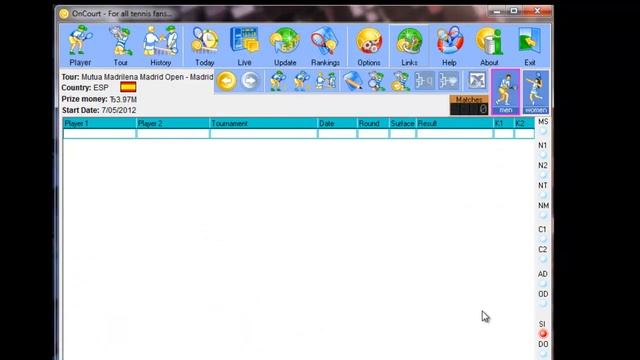Sort by Player 2 column header
The image size is (640, 360).
coord(173,123)
